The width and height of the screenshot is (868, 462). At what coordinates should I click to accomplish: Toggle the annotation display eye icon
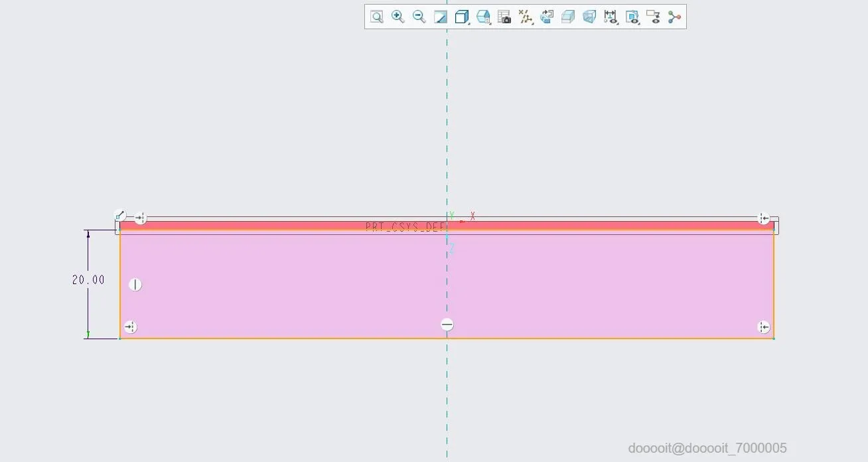(x=653, y=17)
